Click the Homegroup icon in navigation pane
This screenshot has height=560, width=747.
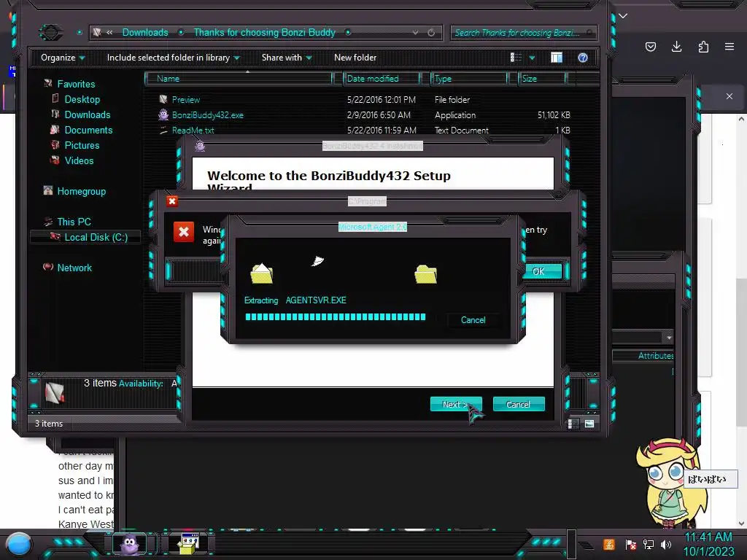click(x=48, y=190)
